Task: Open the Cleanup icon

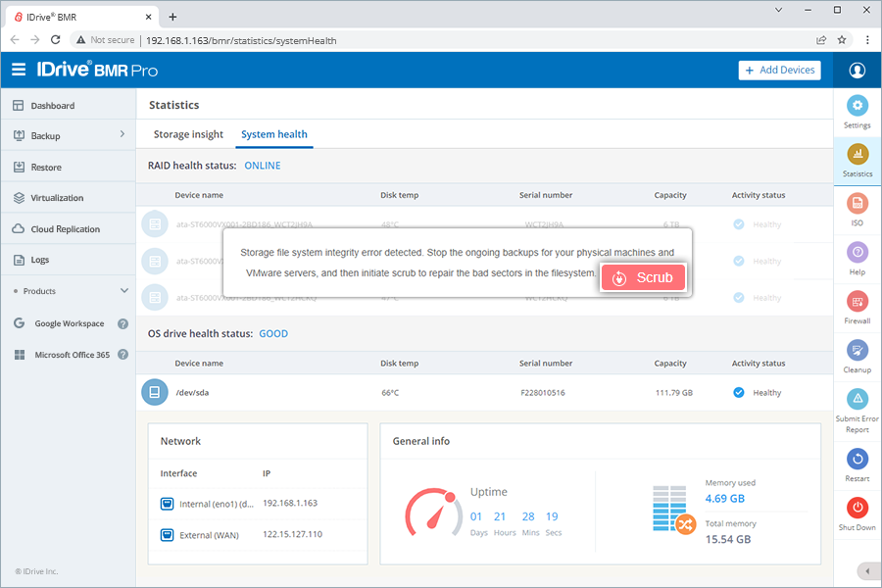Action: point(857,351)
